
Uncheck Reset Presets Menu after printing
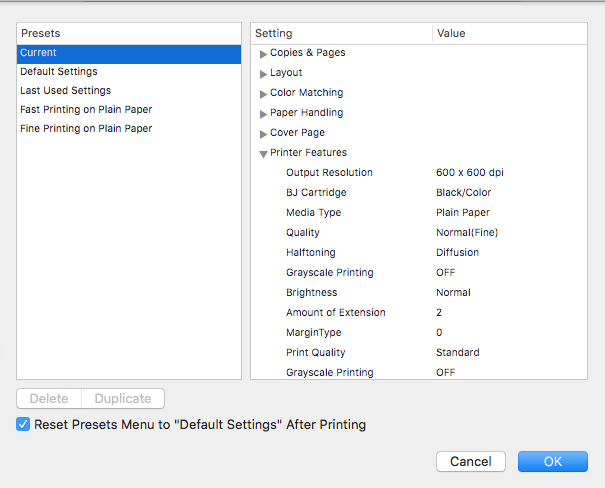pos(24,424)
